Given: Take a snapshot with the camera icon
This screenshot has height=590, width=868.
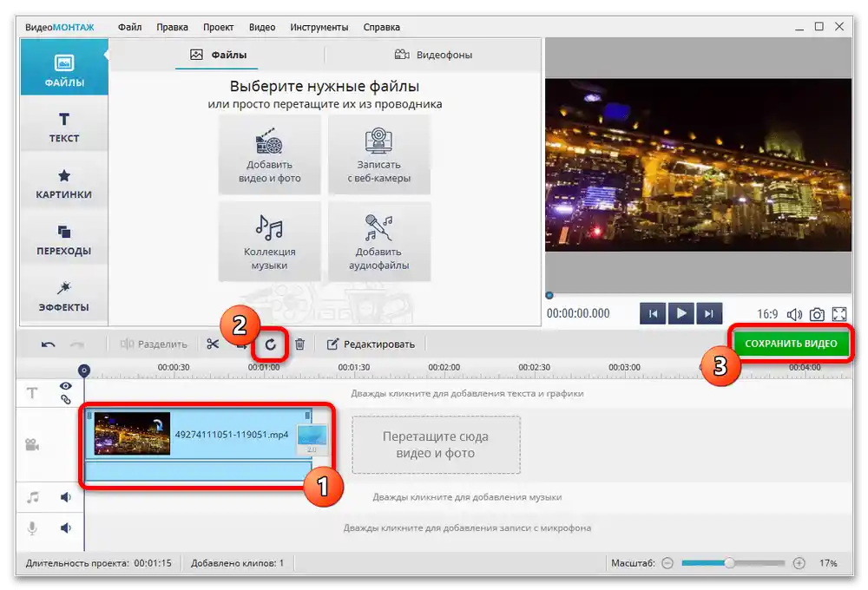Looking at the screenshot, I should [817, 314].
